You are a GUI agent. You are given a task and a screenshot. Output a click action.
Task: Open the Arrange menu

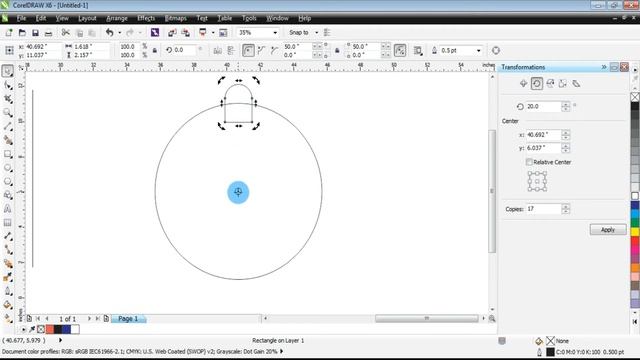pos(117,18)
